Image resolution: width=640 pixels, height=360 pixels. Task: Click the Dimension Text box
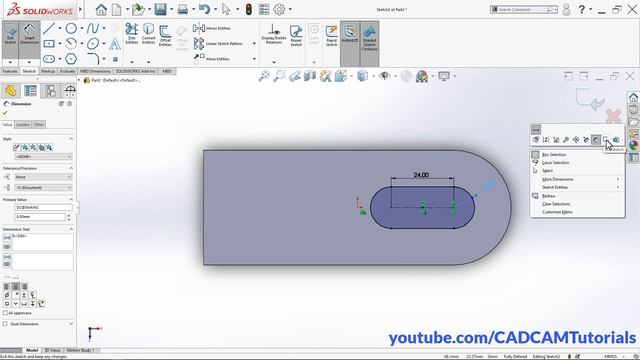tap(42, 242)
